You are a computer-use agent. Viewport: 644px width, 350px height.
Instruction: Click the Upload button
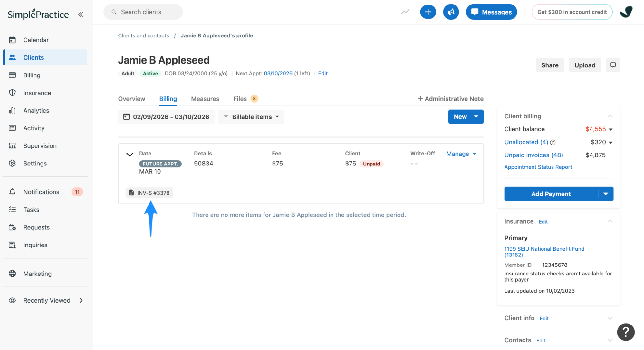(584, 65)
